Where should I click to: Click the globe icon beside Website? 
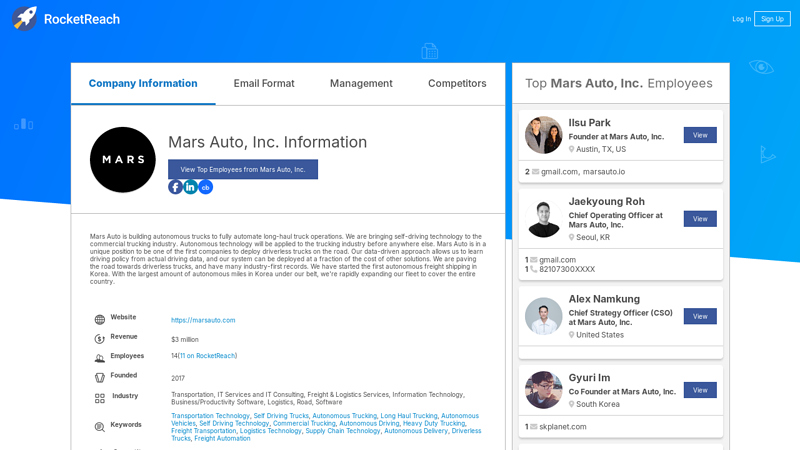[99, 319]
